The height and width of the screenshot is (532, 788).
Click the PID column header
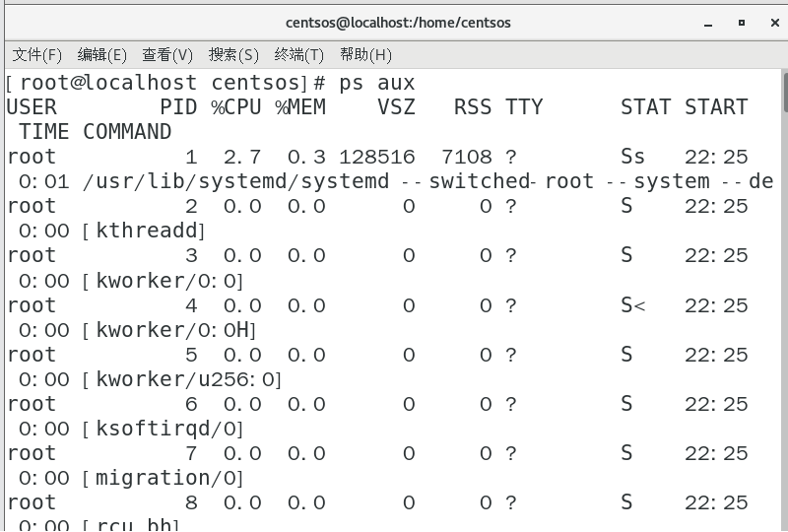pyautogui.click(x=179, y=107)
